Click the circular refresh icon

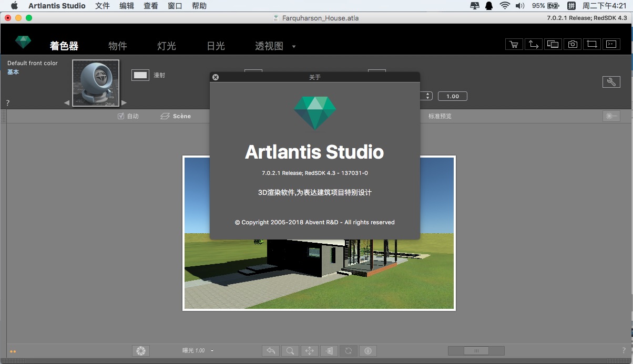[348, 350]
